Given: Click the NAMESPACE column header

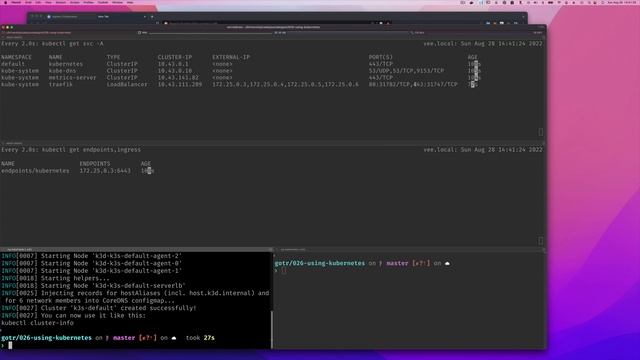Looking at the screenshot, I should point(16,57).
